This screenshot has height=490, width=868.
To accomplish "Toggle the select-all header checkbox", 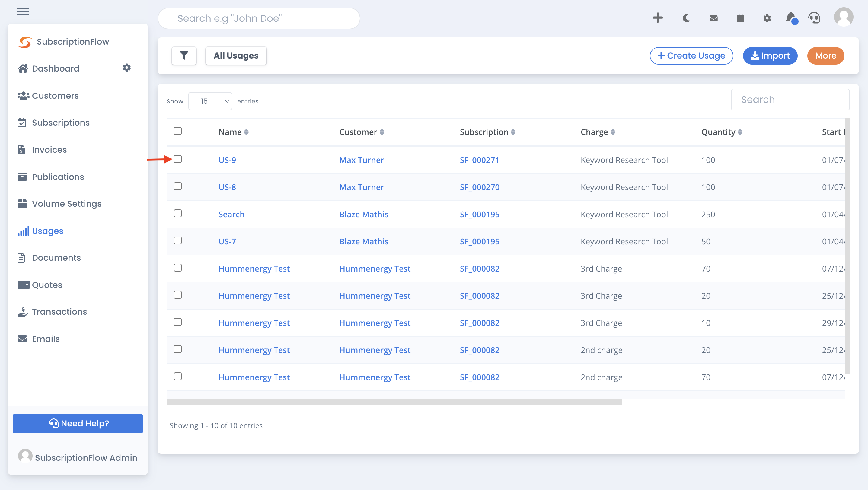I will pyautogui.click(x=177, y=131).
